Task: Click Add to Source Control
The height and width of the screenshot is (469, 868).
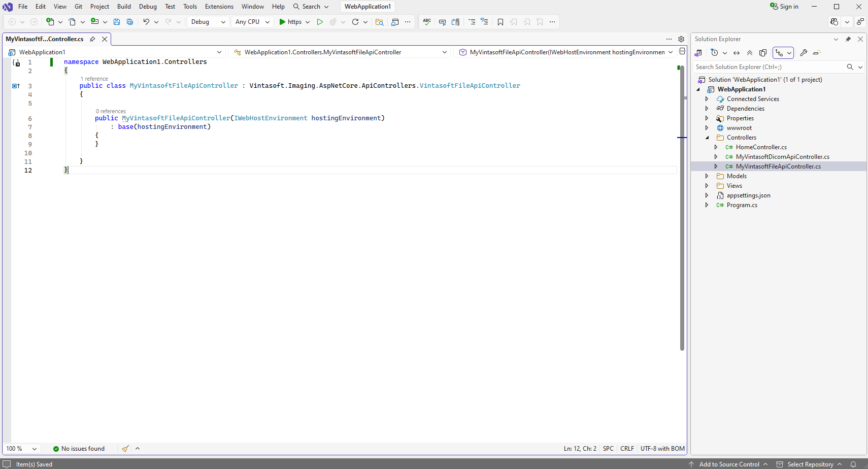Action: [729, 464]
